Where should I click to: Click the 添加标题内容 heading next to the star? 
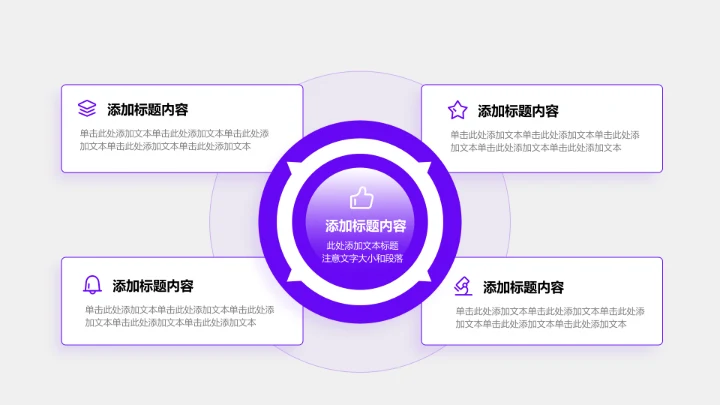click(x=518, y=111)
